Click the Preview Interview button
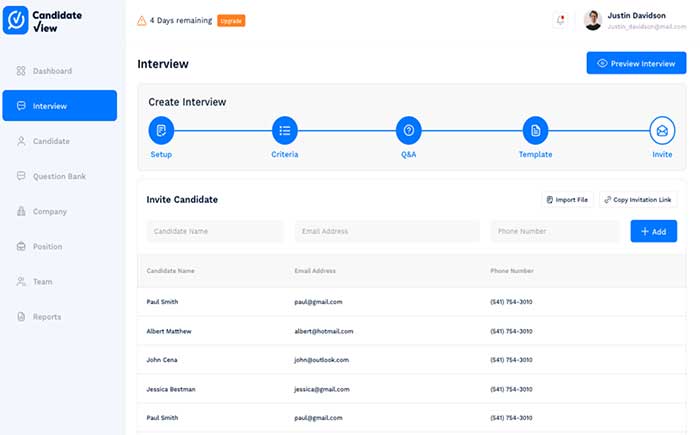The height and width of the screenshot is (435, 700). (636, 63)
